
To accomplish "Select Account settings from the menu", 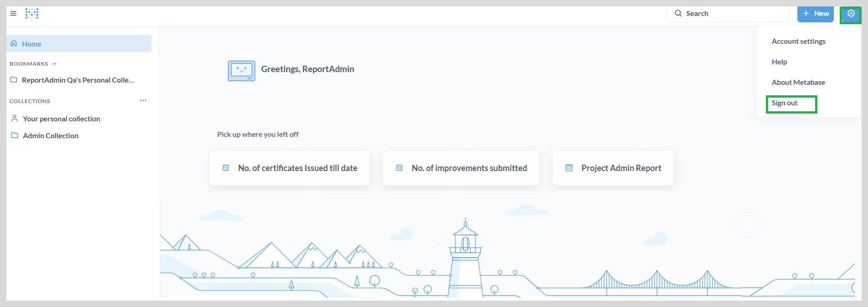I will pos(798,42).
